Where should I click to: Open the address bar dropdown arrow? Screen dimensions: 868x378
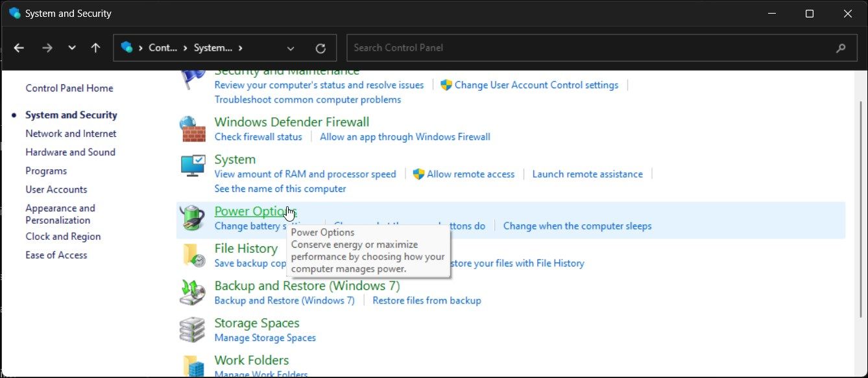(291, 47)
